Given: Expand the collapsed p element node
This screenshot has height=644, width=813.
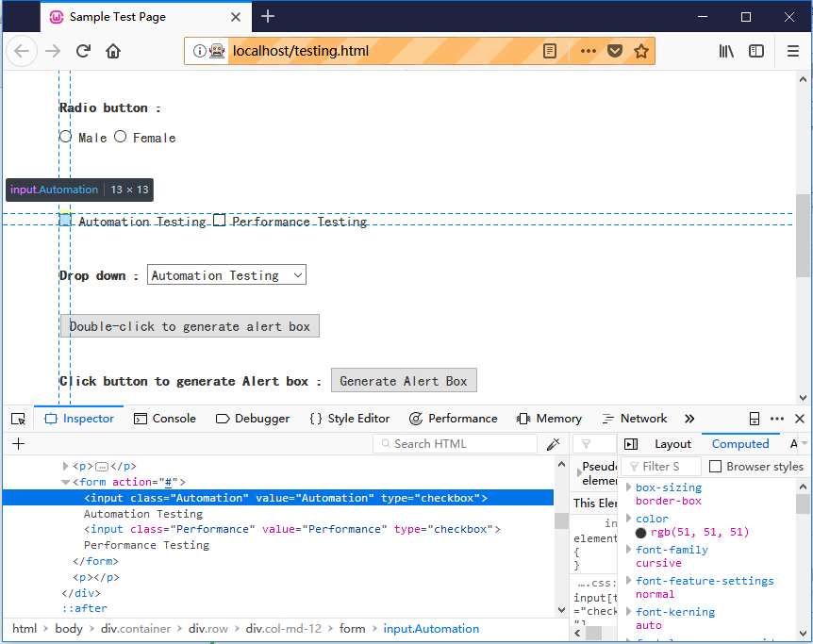Looking at the screenshot, I should [65, 466].
